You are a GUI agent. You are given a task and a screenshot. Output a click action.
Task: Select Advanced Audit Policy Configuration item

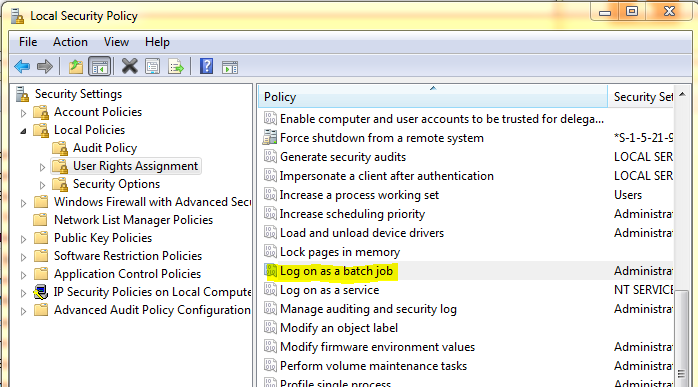152,310
